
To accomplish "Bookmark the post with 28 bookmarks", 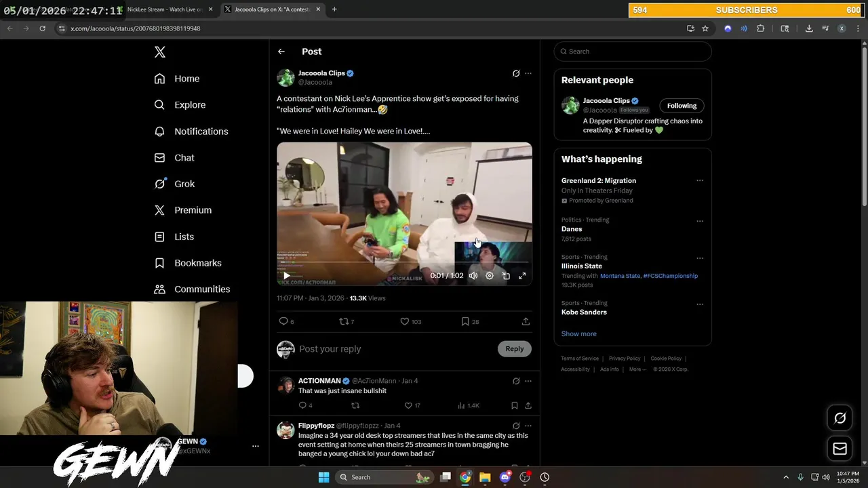I will click(470, 321).
